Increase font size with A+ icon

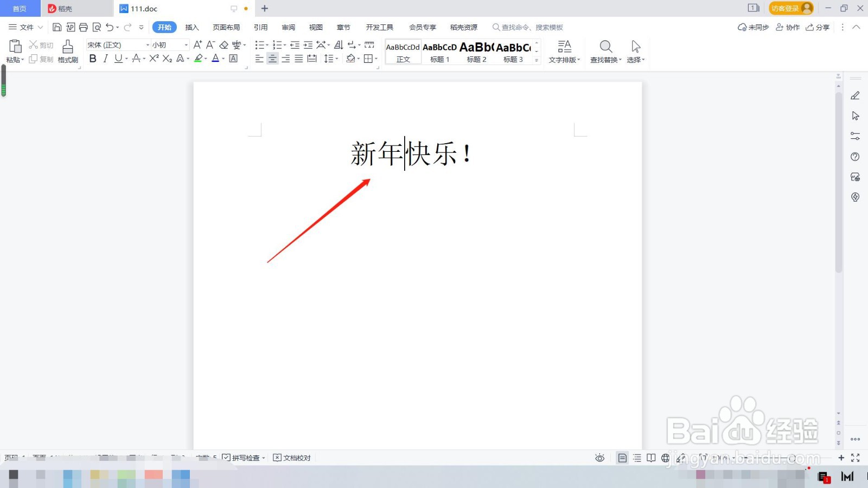click(197, 45)
